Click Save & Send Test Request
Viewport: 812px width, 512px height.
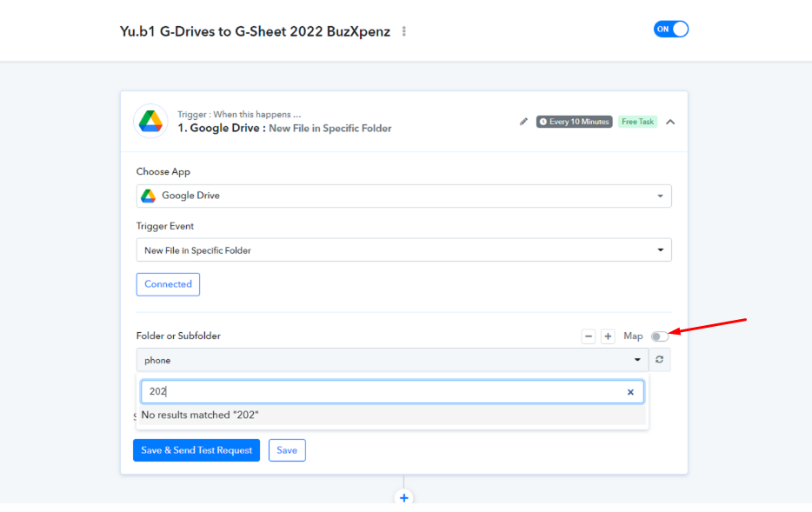pos(196,450)
